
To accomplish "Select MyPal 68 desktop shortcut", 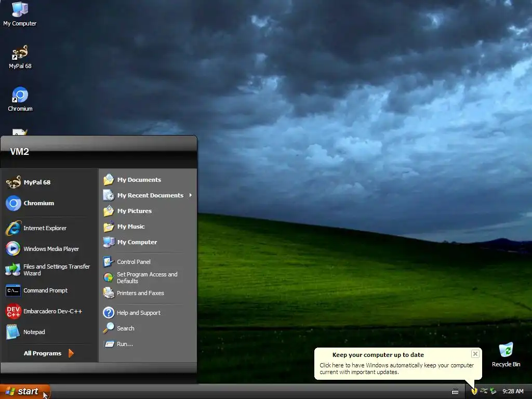I will (x=20, y=57).
